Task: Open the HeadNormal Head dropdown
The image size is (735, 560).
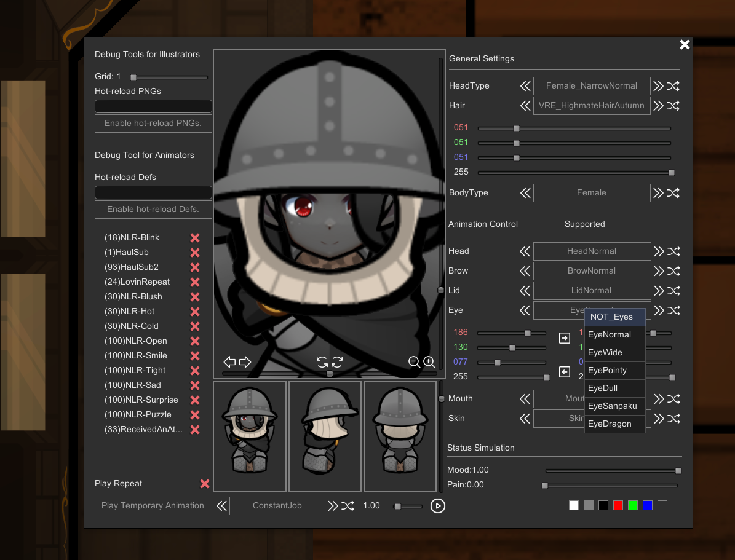Action: 591,251
